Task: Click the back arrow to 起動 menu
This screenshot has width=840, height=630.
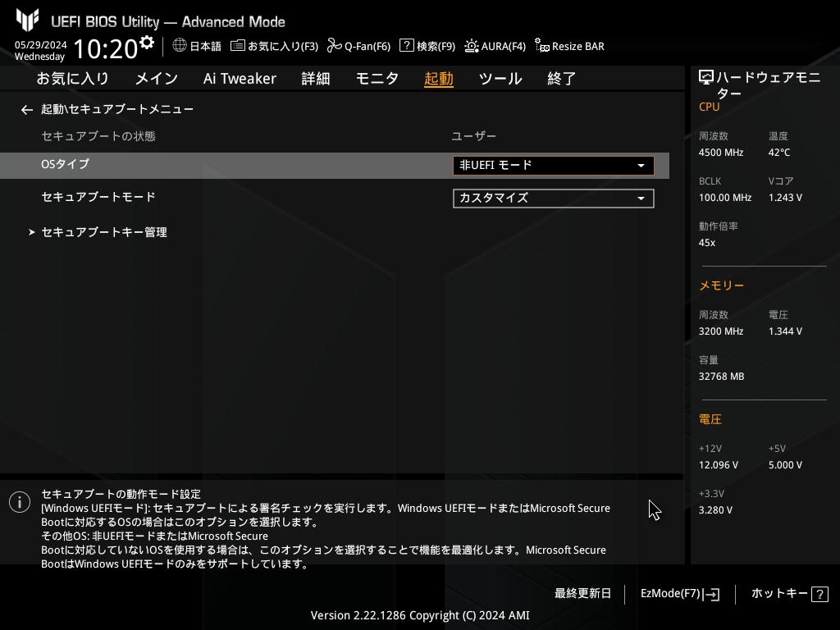Action: (27, 110)
